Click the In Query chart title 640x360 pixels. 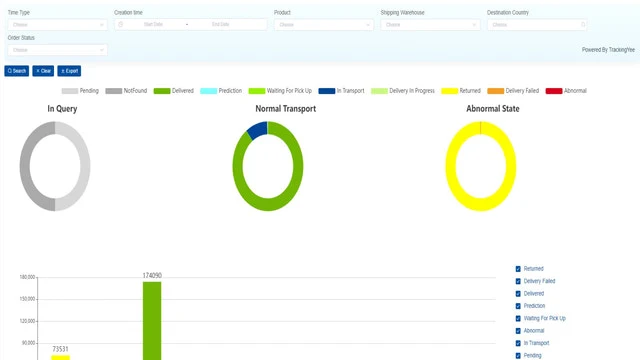(x=62, y=109)
